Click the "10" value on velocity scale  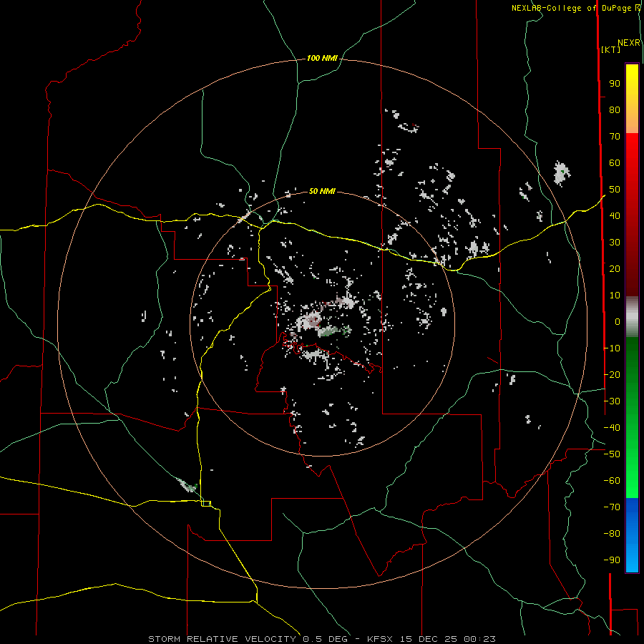tap(615, 296)
